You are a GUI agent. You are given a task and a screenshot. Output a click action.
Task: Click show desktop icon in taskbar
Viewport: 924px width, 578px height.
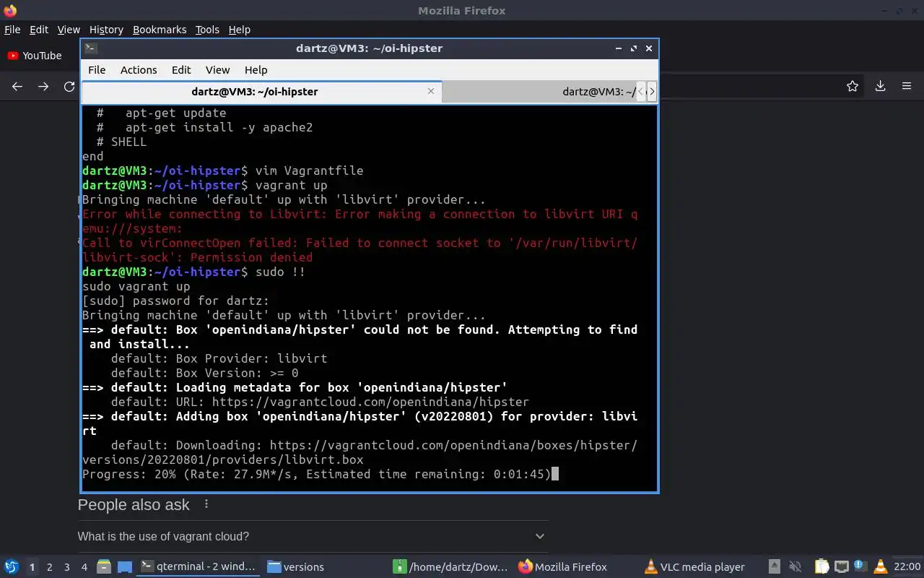tap(124, 567)
